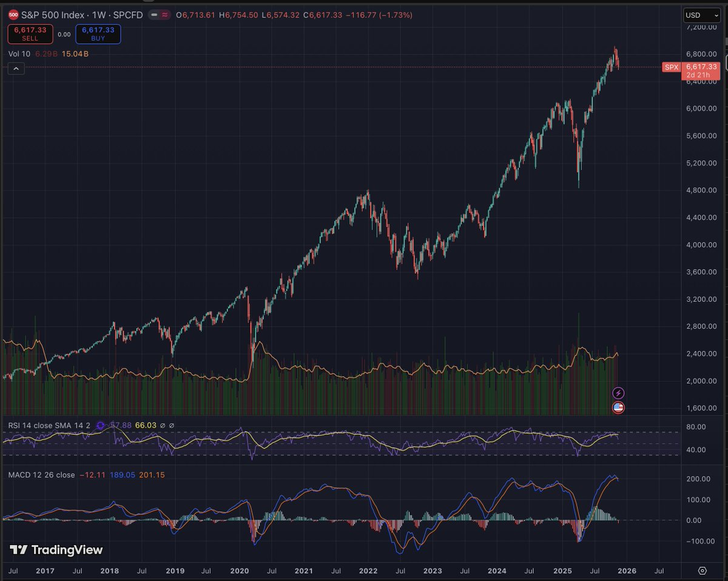Click the 5,200.00 price axis label
728x581 pixels.
[x=701, y=163]
